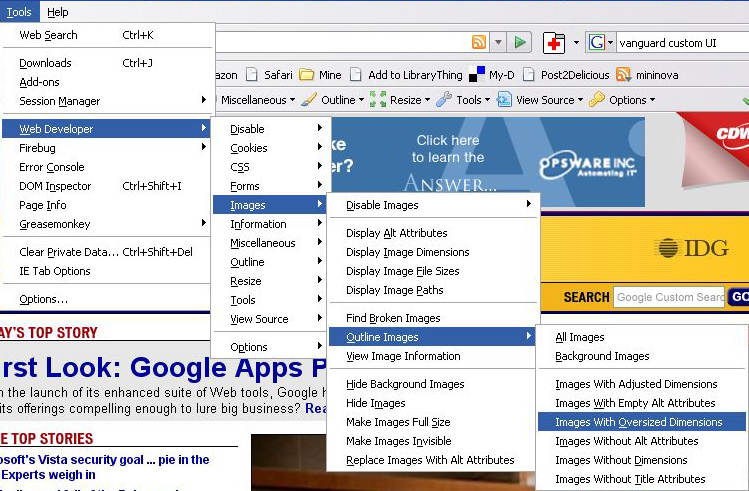Open Options... in Tools menu
This screenshot has height=491, width=749.
(x=107, y=299)
